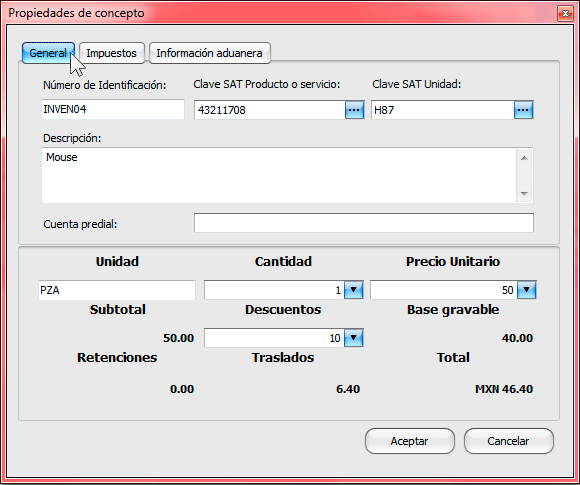
Task: Select the General tab
Action: (48, 53)
